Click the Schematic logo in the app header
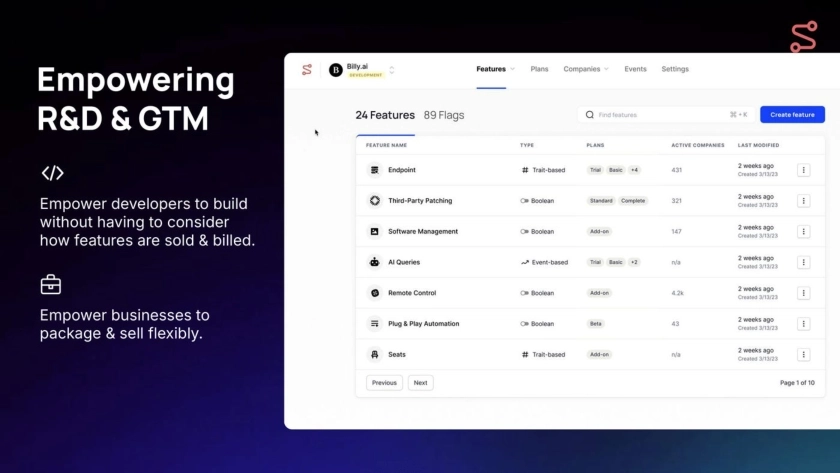840x473 pixels. pyautogui.click(x=307, y=70)
